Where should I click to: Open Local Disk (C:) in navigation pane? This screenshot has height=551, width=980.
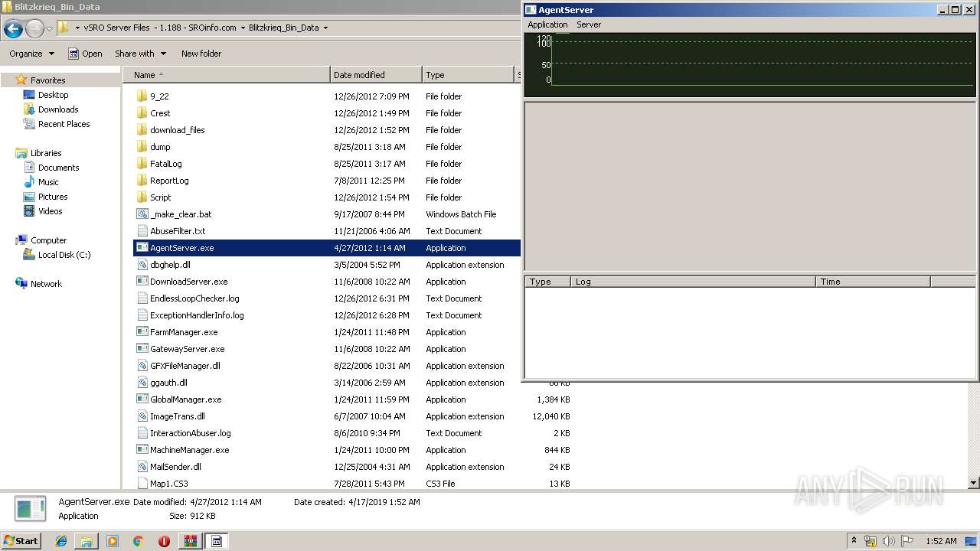pyautogui.click(x=64, y=255)
